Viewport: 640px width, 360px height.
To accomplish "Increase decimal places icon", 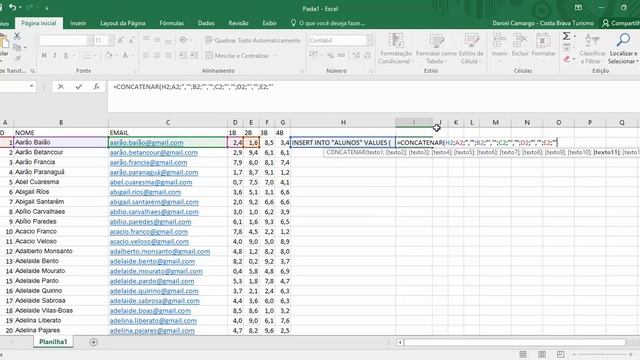I will (356, 55).
